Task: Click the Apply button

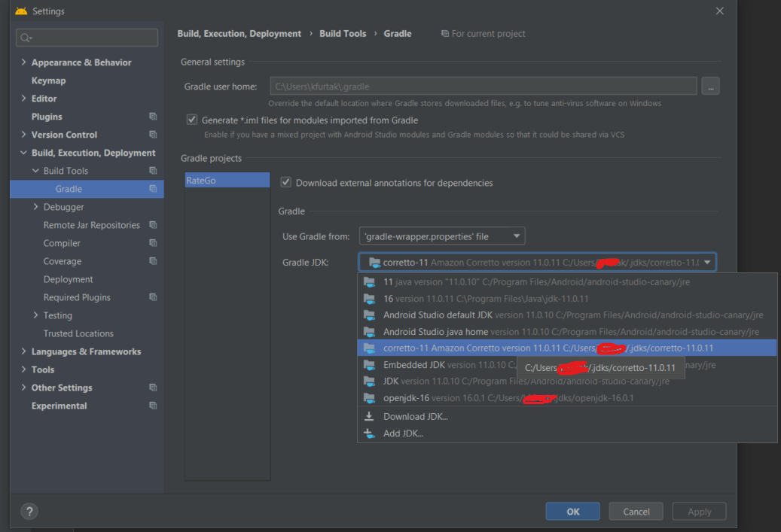Action: click(700, 512)
